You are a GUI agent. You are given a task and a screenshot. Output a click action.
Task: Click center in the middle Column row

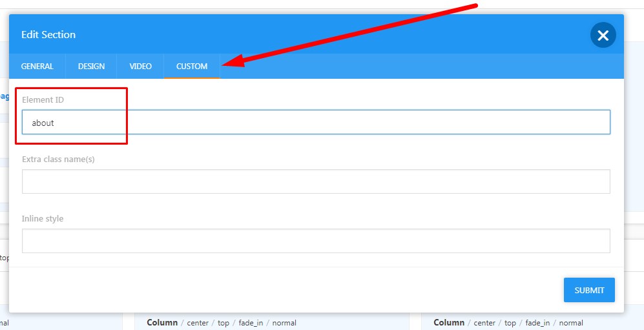(198, 323)
